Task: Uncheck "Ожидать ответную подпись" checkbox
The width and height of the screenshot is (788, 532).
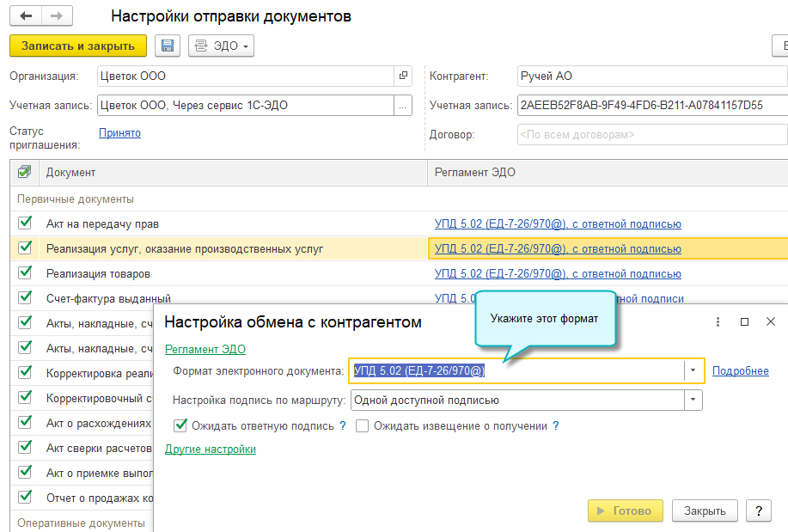Action: tap(180, 425)
